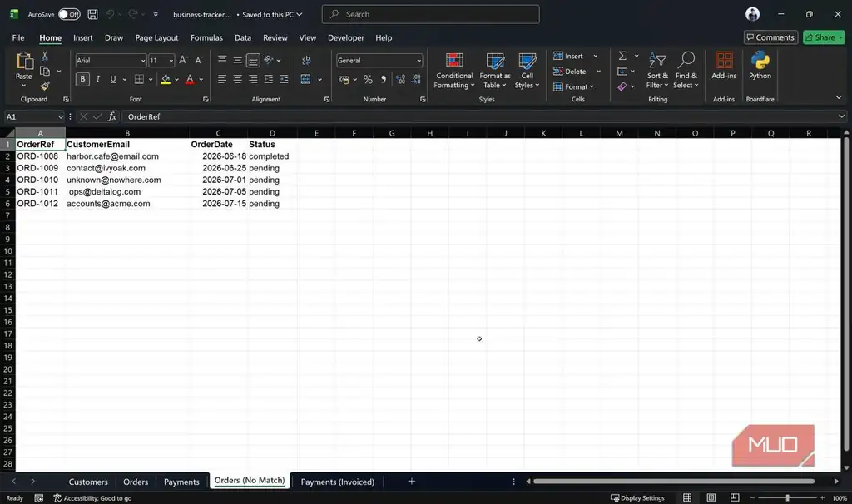Open the Arial font name dropdown
Image resolution: width=852 pixels, height=504 pixels.
143,61
